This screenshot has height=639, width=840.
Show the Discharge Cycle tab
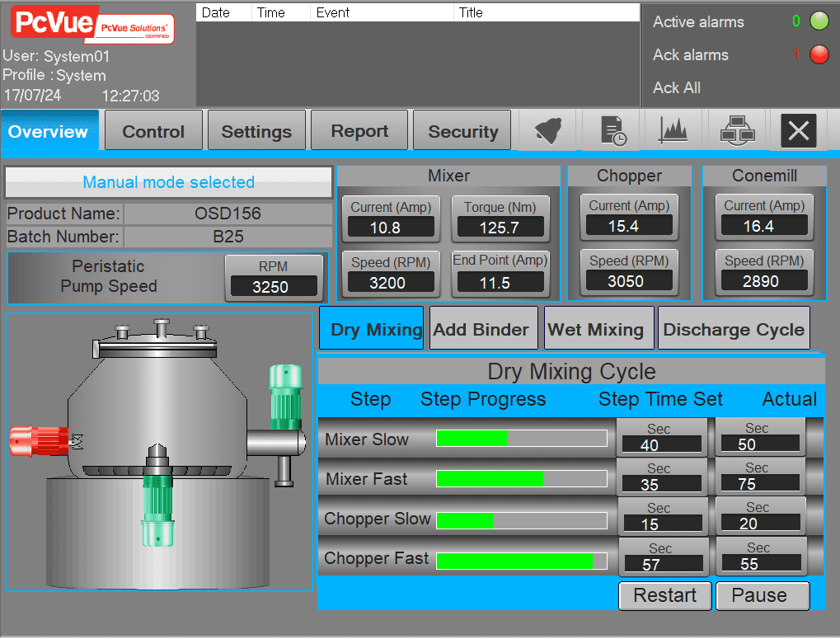point(733,330)
